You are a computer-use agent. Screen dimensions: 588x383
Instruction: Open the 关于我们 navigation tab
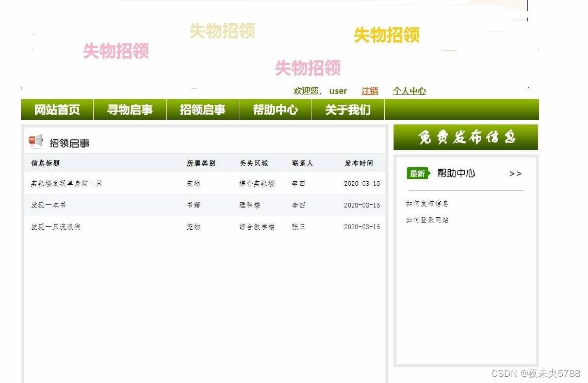pyautogui.click(x=348, y=109)
